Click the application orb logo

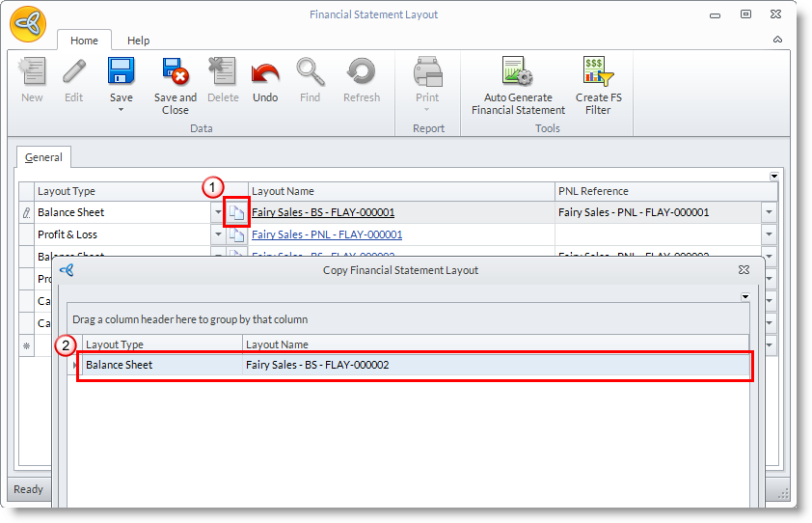[28, 24]
